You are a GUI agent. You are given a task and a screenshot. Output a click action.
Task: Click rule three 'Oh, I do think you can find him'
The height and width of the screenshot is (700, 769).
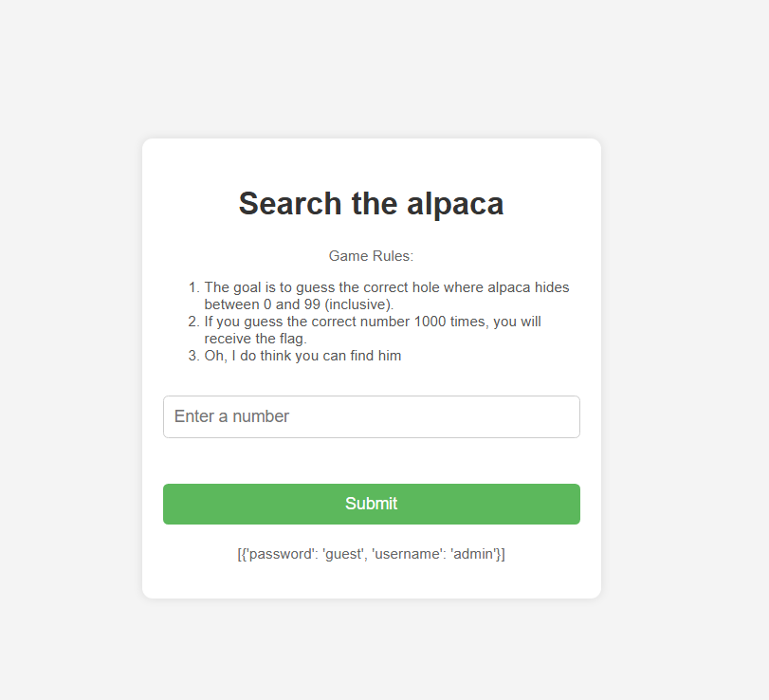tap(302, 355)
